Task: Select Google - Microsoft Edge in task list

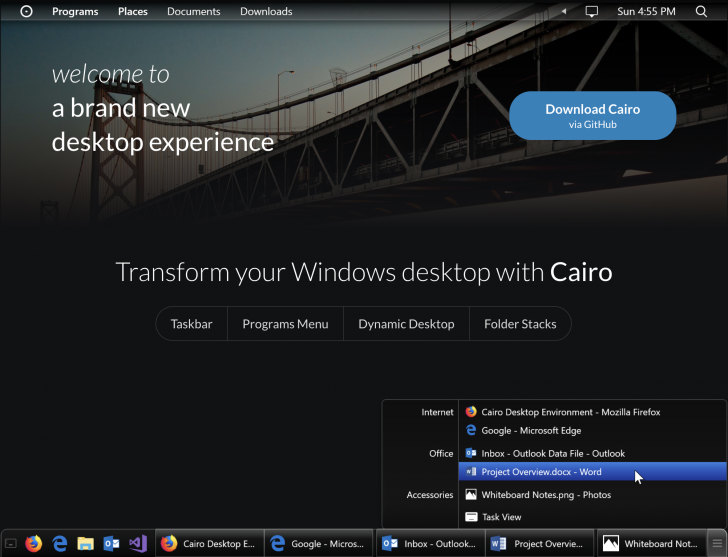Action: point(592,431)
